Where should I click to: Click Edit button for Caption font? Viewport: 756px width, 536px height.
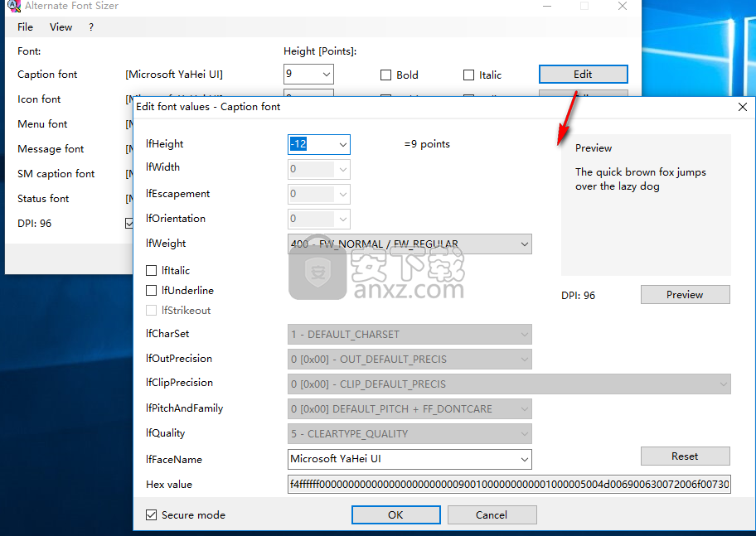pos(583,75)
